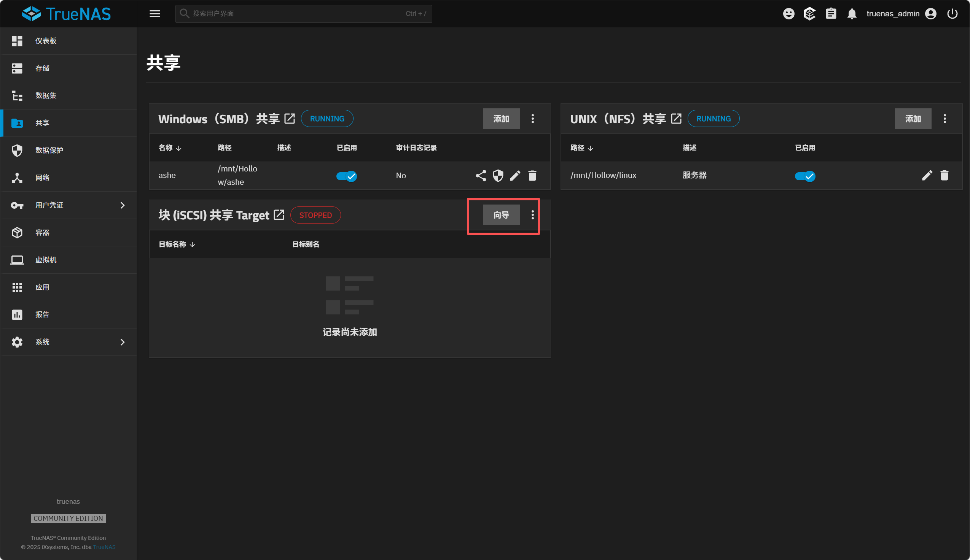Edit filesystem ACL shield icon for ashe
Viewport: 970px width, 560px height.
(498, 176)
